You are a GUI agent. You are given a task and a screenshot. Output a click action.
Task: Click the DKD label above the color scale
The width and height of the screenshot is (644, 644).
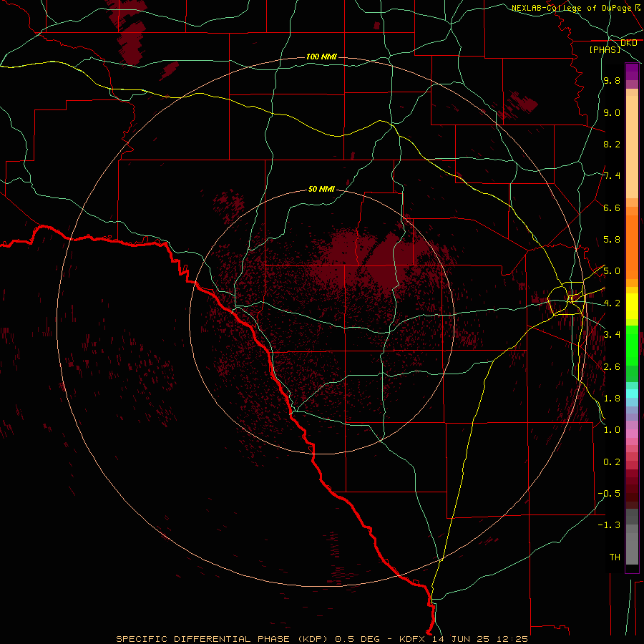click(x=628, y=43)
